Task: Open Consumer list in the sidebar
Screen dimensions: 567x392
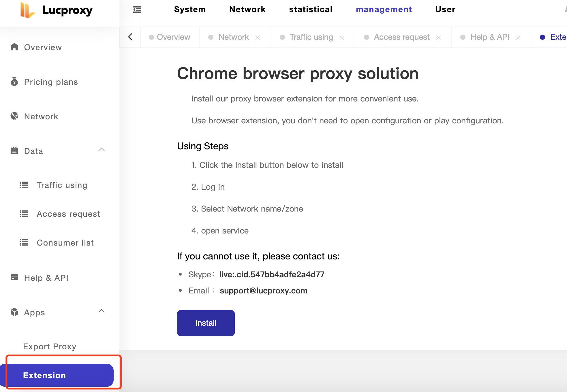Action: pos(65,243)
